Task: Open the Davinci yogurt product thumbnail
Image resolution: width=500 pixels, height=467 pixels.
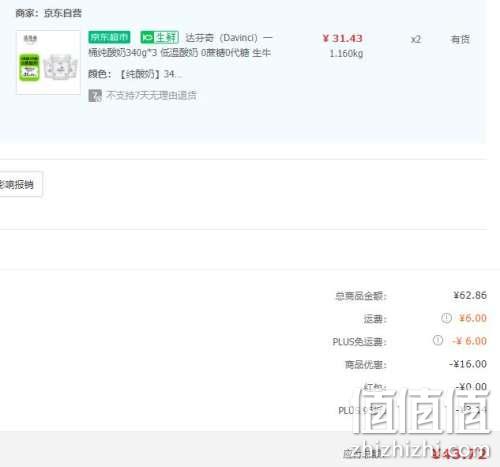Action: [48, 62]
